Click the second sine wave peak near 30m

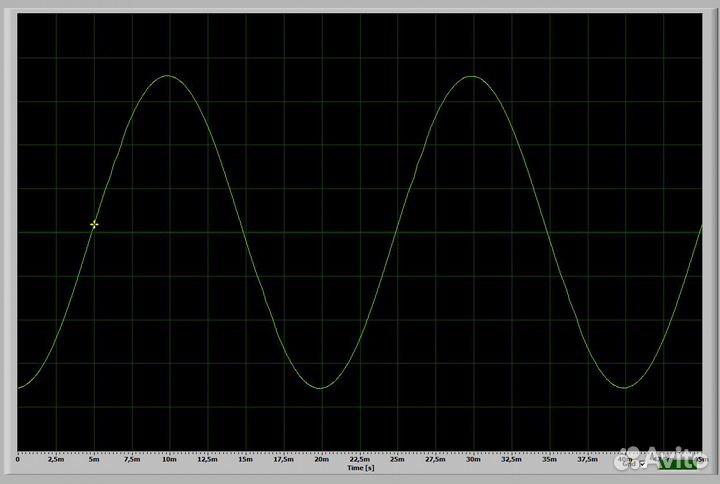473,76
